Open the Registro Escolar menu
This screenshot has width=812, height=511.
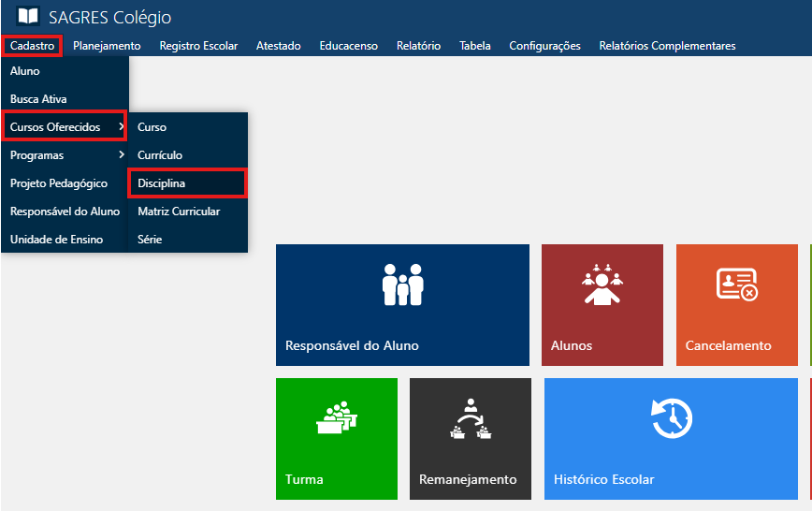pos(198,46)
